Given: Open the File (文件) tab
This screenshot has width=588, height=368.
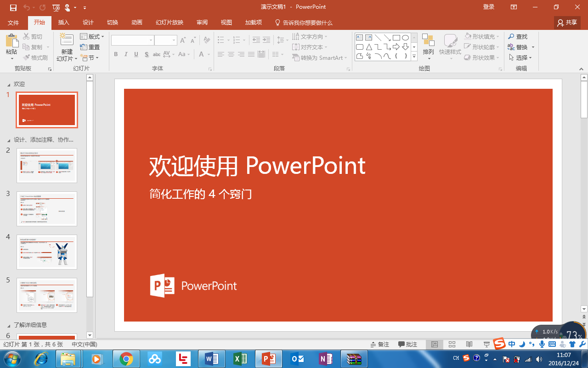Looking at the screenshot, I should point(14,23).
